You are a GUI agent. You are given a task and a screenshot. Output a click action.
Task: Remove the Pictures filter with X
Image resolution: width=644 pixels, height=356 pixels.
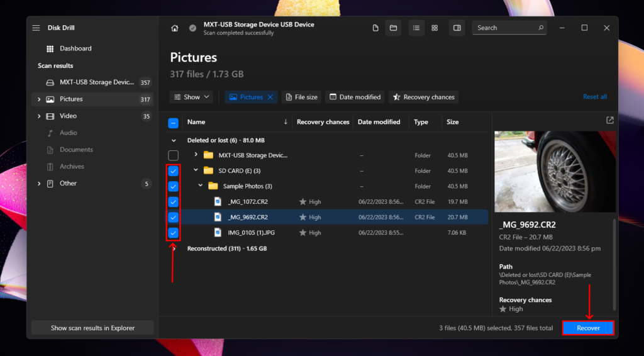270,97
